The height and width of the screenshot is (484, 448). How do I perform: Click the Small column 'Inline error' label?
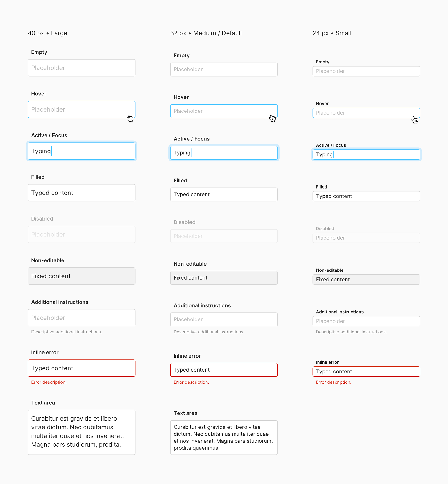(327, 362)
